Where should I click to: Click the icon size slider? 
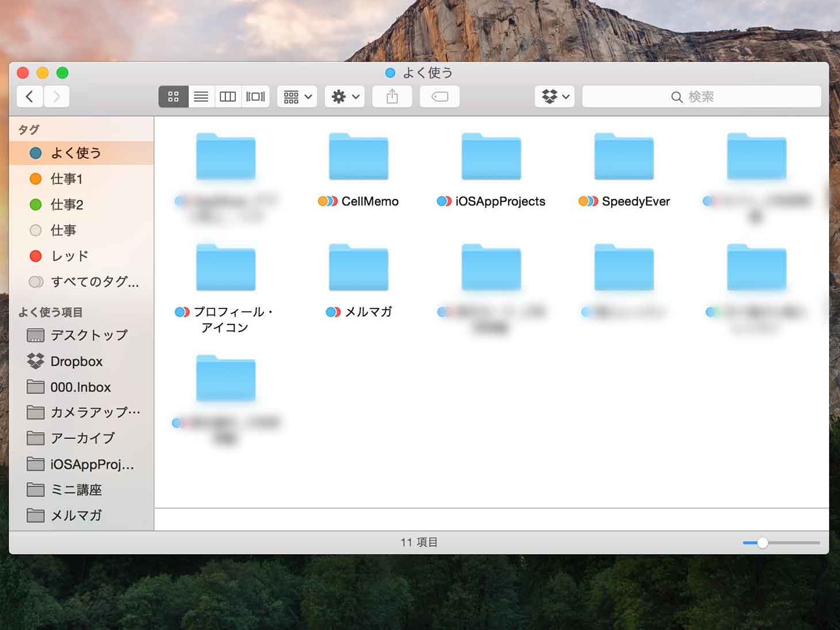(781, 543)
